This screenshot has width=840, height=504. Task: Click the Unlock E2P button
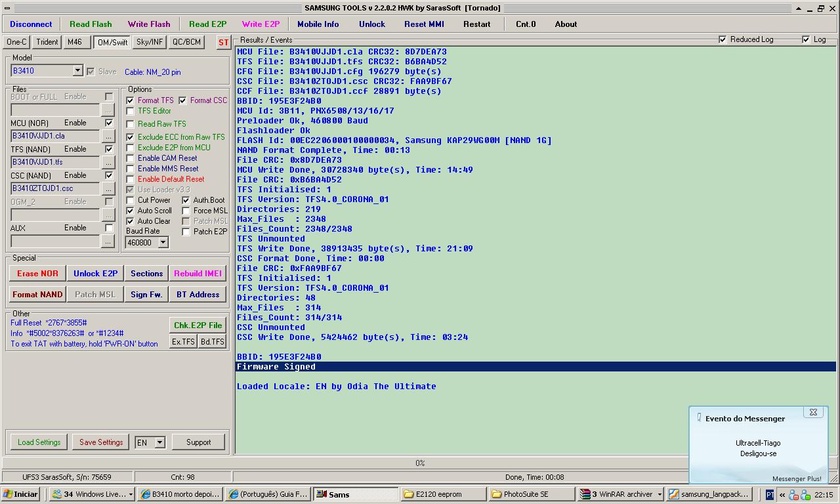[x=95, y=274]
